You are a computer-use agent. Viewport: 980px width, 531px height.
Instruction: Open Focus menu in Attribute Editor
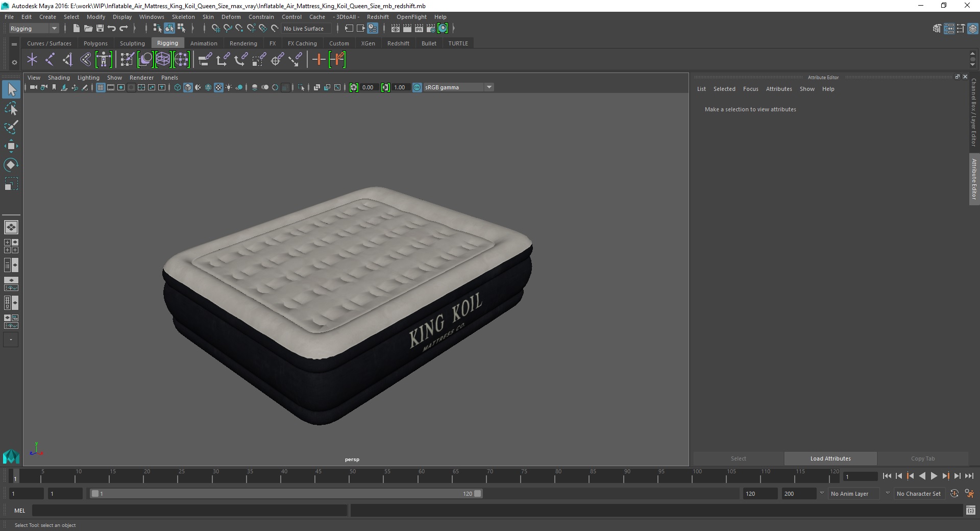coord(750,89)
